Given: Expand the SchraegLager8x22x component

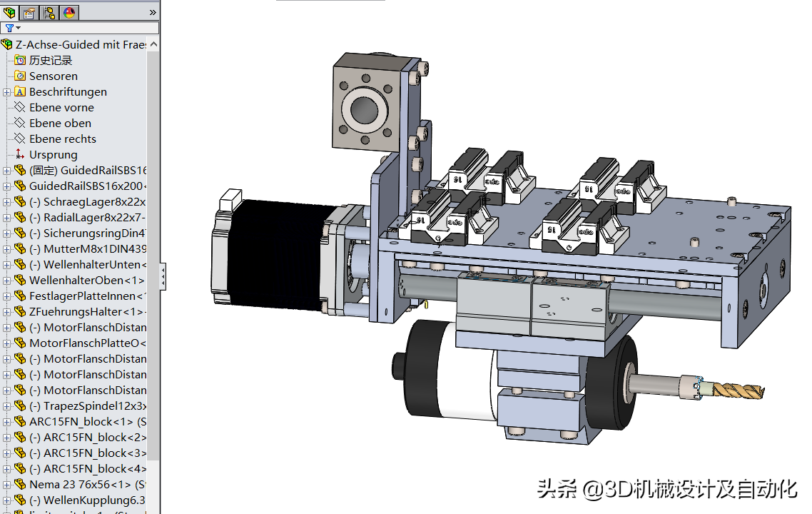Looking at the screenshot, I should point(6,202).
